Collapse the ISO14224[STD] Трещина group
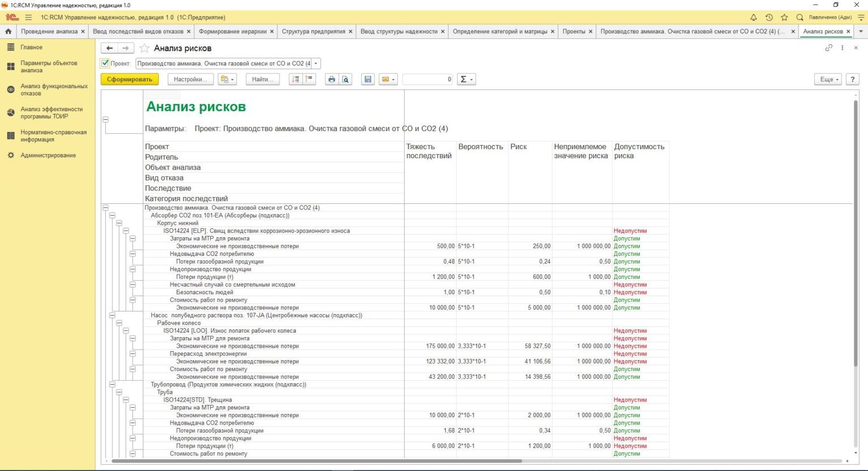 click(x=126, y=400)
